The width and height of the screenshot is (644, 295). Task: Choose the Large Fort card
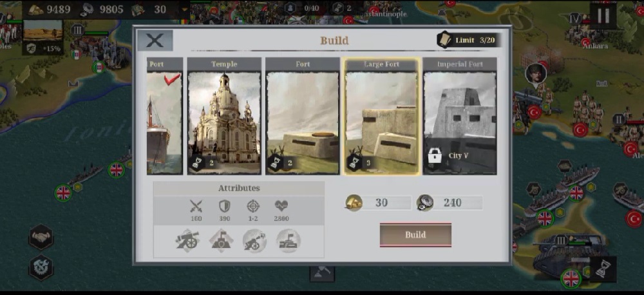click(x=381, y=116)
